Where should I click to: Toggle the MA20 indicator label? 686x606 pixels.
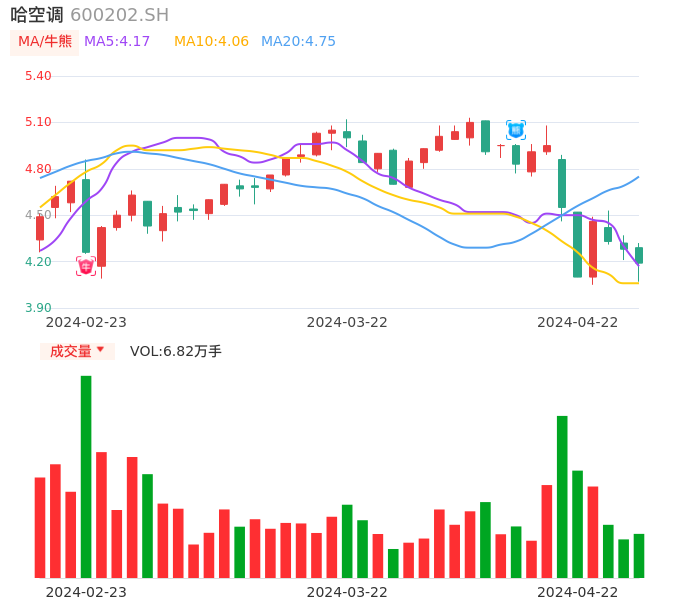click(x=298, y=41)
